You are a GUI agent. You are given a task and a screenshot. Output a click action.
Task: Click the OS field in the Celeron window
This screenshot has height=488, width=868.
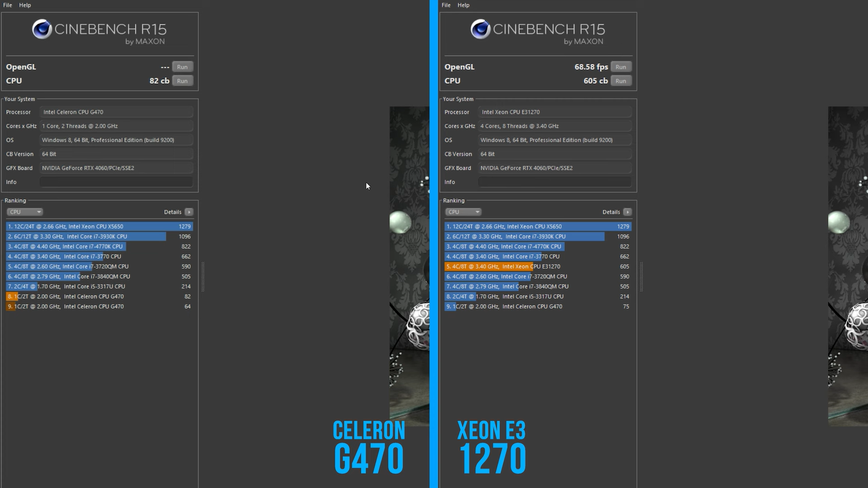pyautogui.click(x=116, y=140)
